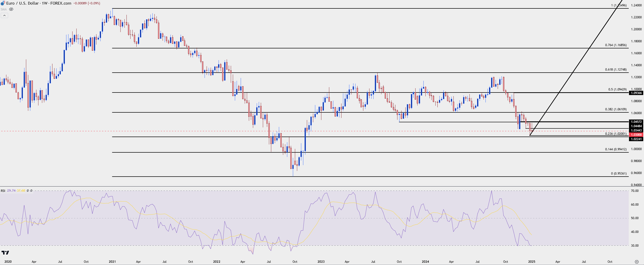The image size is (644, 265).
Task: Click the 1.24000 price scale tick
Action: point(636,5)
